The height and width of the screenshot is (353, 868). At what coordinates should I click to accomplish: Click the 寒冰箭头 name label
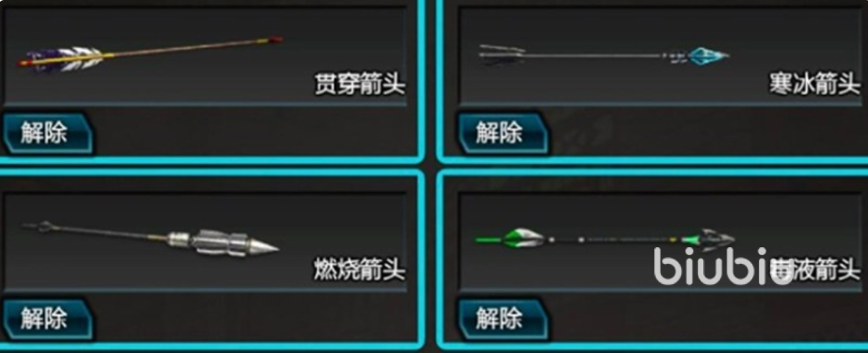tap(814, 83)
